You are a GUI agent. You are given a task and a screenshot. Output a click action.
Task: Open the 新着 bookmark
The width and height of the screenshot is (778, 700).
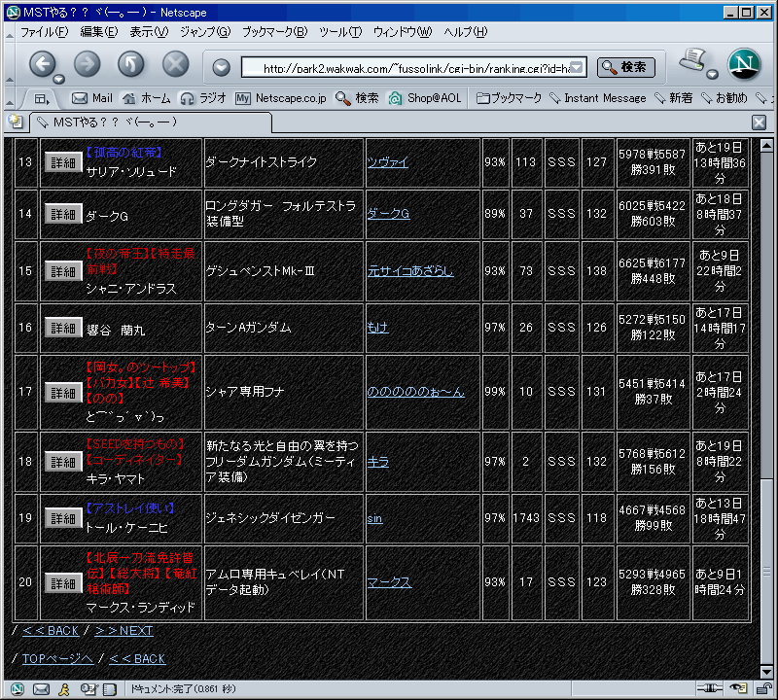tap(674, 98)
